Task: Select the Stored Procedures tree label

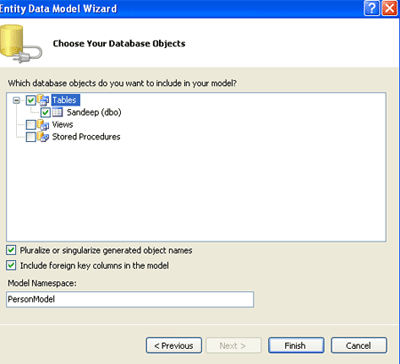Action: tap(86, 137)
